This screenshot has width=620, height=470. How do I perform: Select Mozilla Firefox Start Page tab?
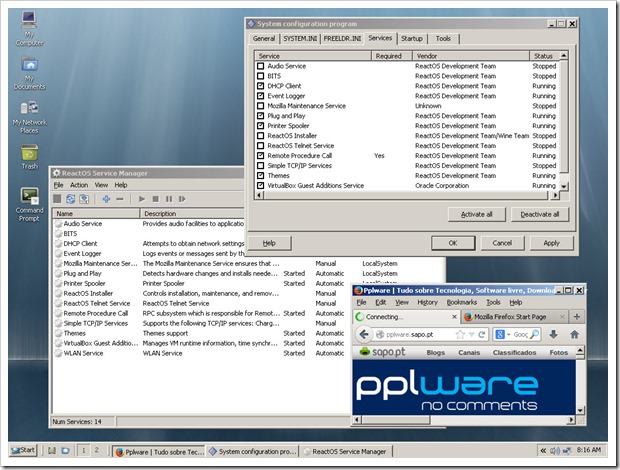[515, 317]
